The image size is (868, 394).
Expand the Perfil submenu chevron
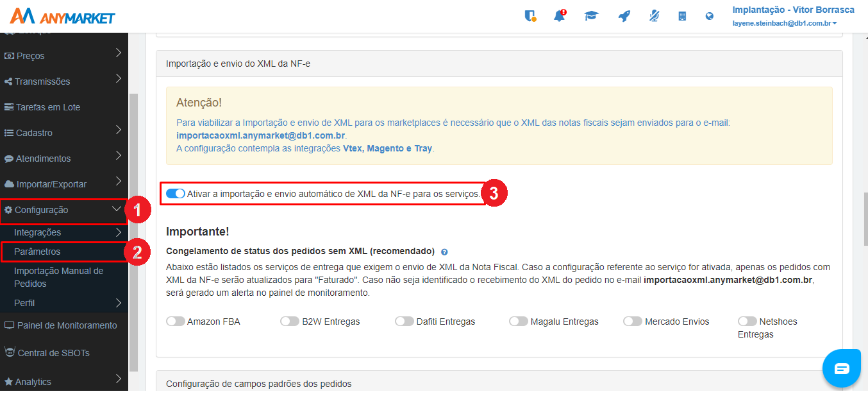[119, 303]
